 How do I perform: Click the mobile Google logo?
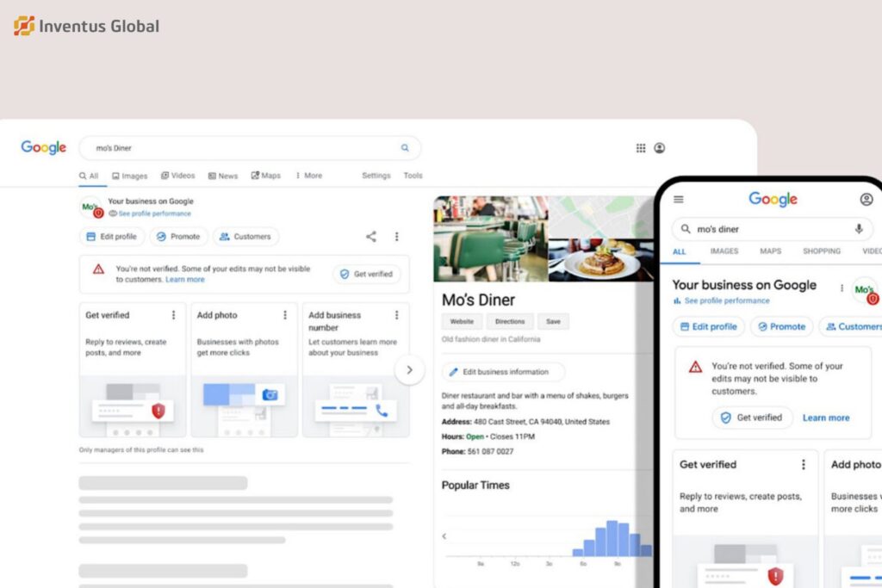tap(773, 199)
